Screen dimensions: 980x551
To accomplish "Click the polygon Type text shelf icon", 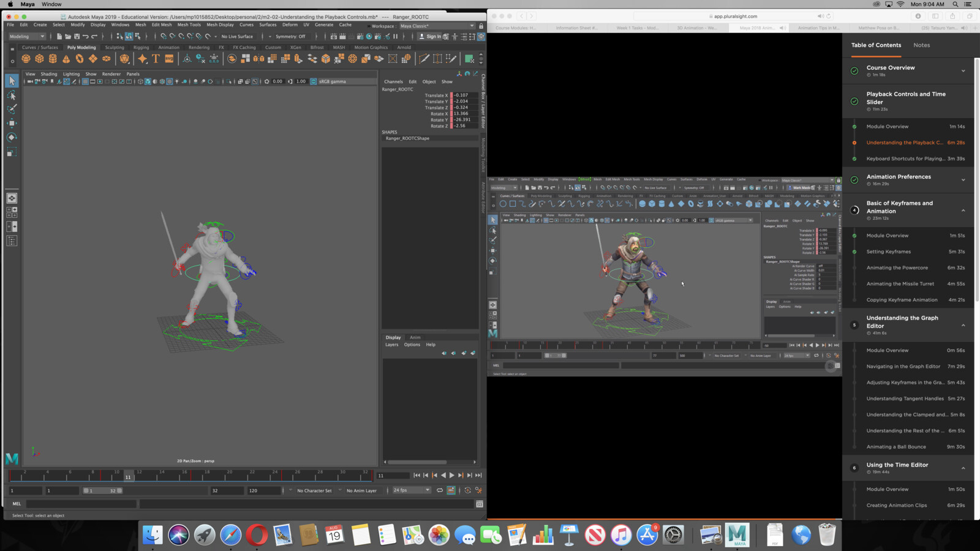I will (156, 59).
